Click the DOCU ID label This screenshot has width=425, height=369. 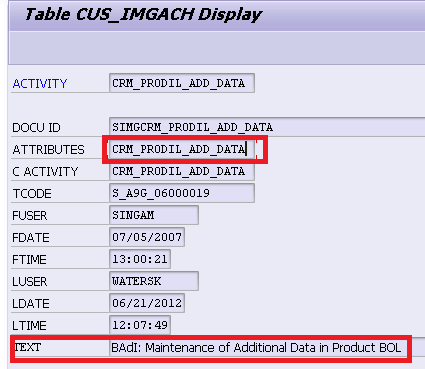click(36, 128)
